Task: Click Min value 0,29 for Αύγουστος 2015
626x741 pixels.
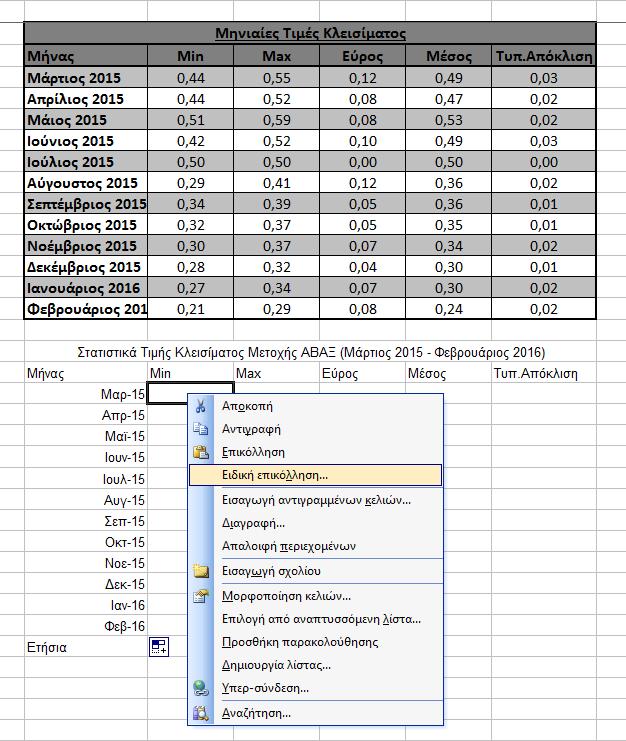Action: (x=190, y=183)
